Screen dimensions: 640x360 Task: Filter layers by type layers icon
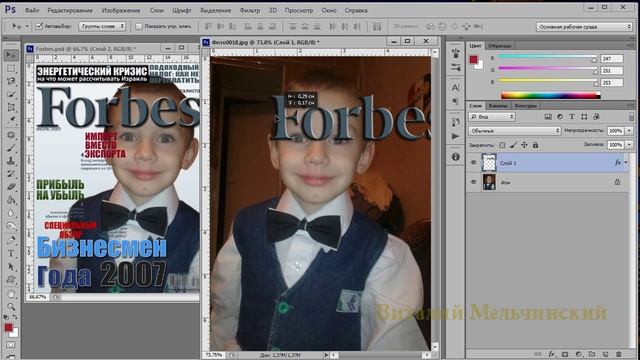[572, 117]
